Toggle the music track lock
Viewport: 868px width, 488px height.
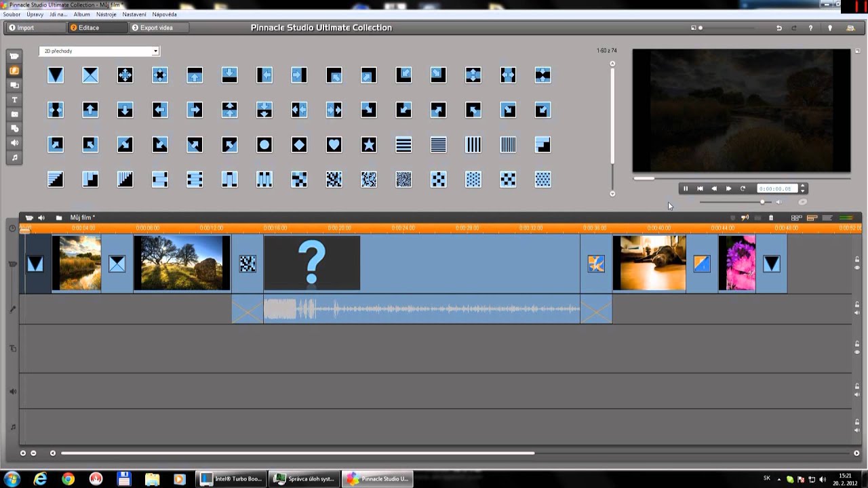point(857,423)
